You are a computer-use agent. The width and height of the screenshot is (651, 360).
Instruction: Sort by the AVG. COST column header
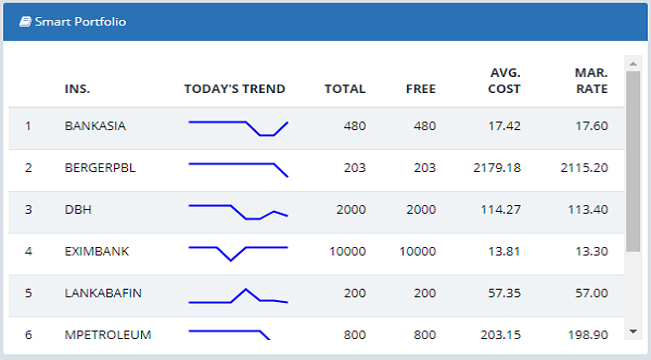(x=504, y=81)
